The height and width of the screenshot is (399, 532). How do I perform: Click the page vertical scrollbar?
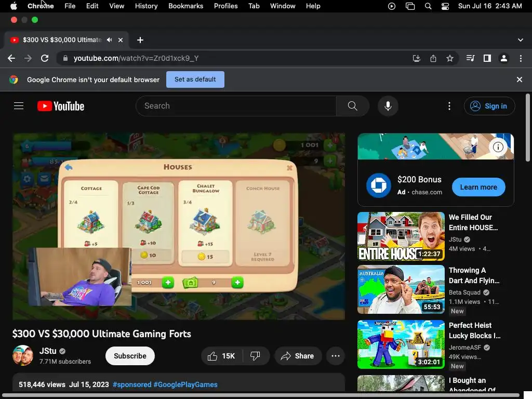pos(528,127)
